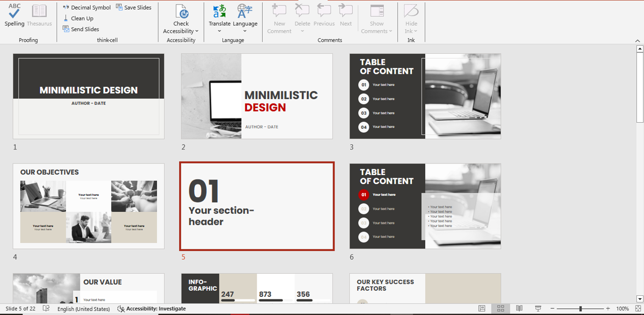Click the zoom in plus button
Viewport: 644px width, 315px height.
(x=608, y=308)
